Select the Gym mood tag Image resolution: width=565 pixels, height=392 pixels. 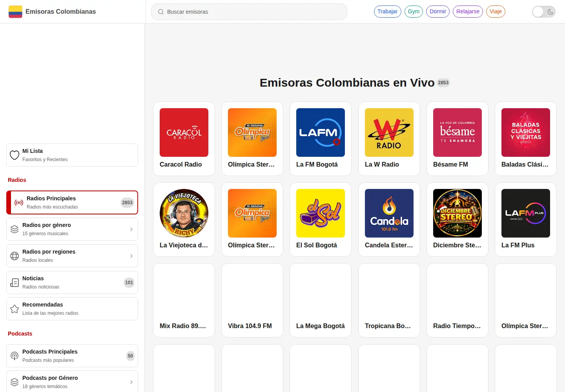(x=414, y=11)
